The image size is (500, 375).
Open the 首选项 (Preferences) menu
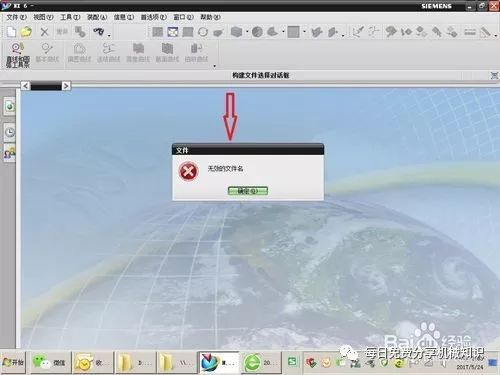click(x=153, y=17)
